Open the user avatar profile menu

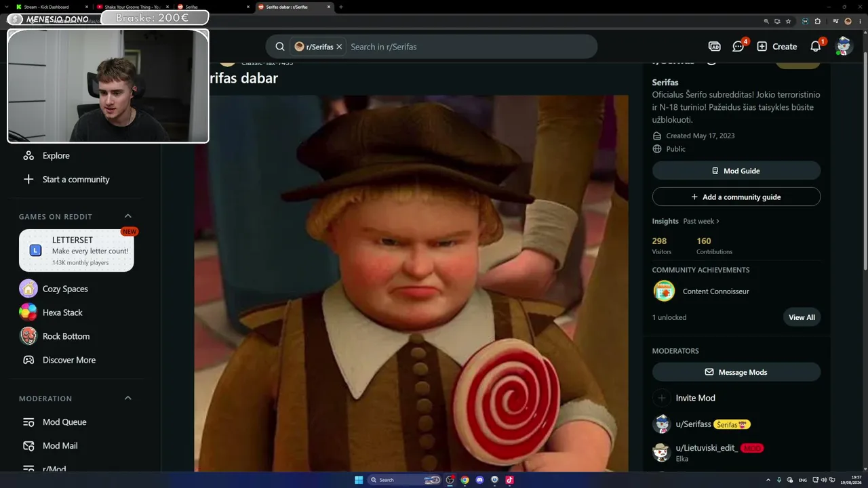pos(844,46)
